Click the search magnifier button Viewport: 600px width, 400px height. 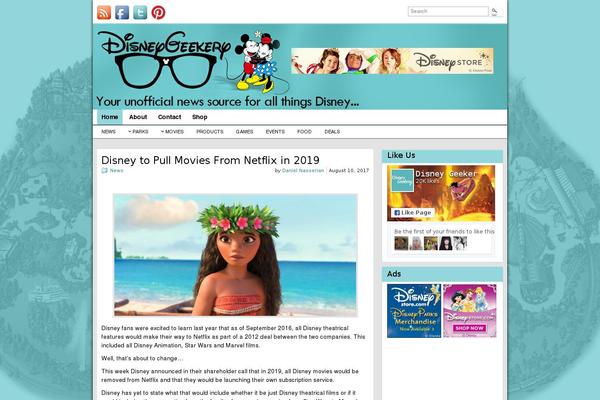coord(494,11)
